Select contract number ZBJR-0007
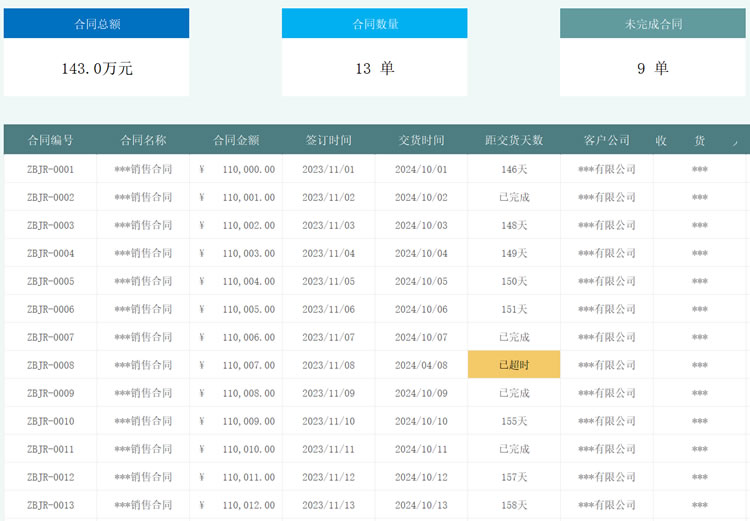This screenshot has width=750, height=521. [50, 337]
